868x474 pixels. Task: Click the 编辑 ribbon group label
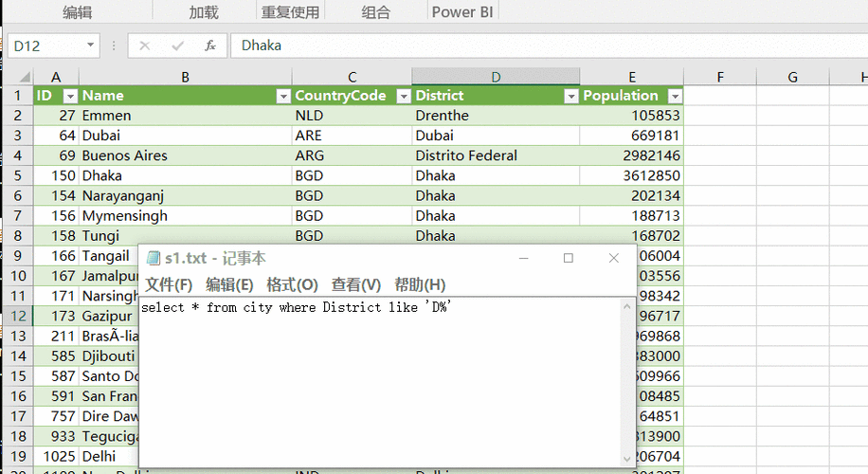pyautogui.click(x=77, y=12)
